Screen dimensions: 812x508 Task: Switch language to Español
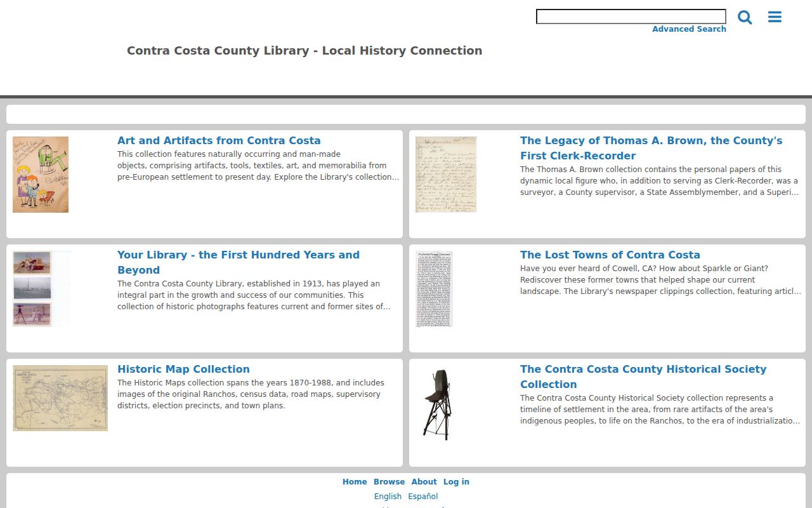(x=423, y=497)
